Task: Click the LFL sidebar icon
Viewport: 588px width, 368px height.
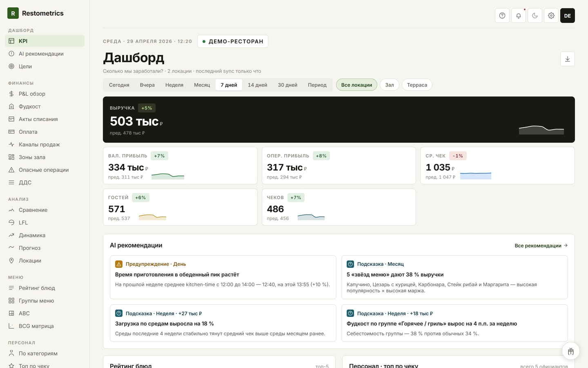Action: tap(11, 222)
